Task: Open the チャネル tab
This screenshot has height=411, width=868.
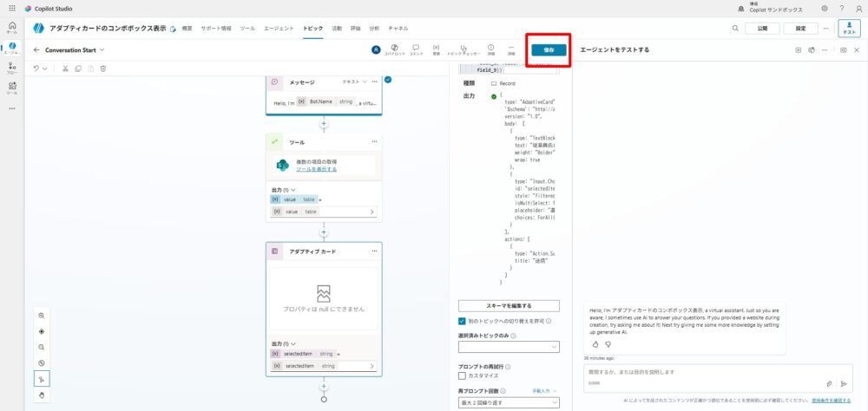Action: pyautogui.click(x=398, y=29)
